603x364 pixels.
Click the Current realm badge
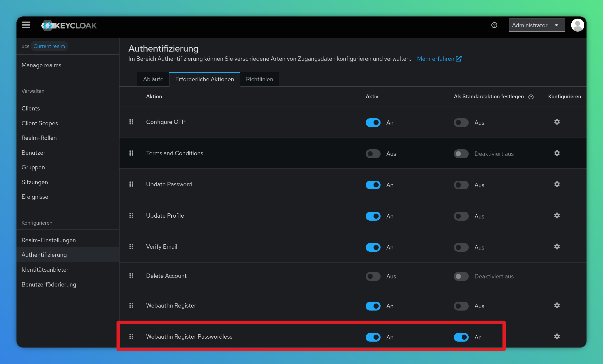coord(49,46)
